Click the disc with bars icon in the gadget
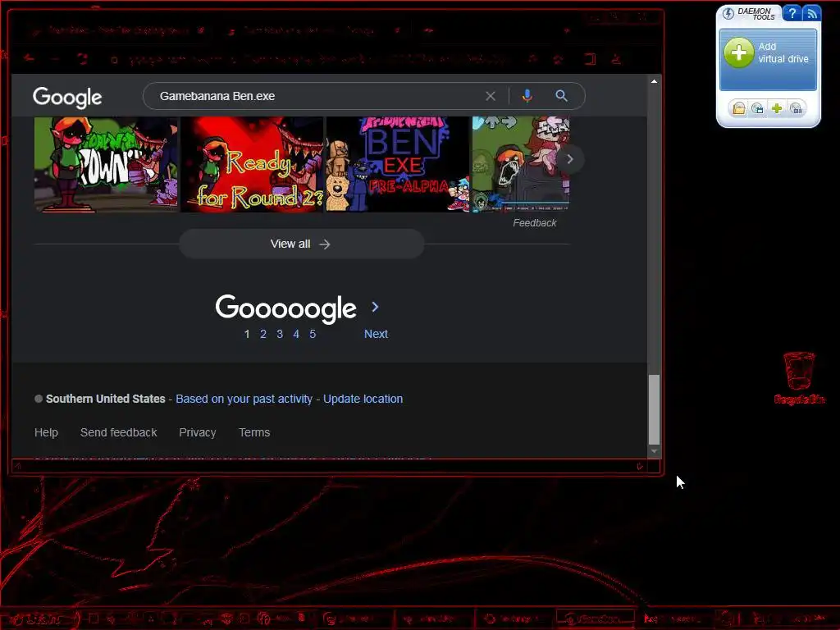The image size is (840, 630). coord(796,108)
